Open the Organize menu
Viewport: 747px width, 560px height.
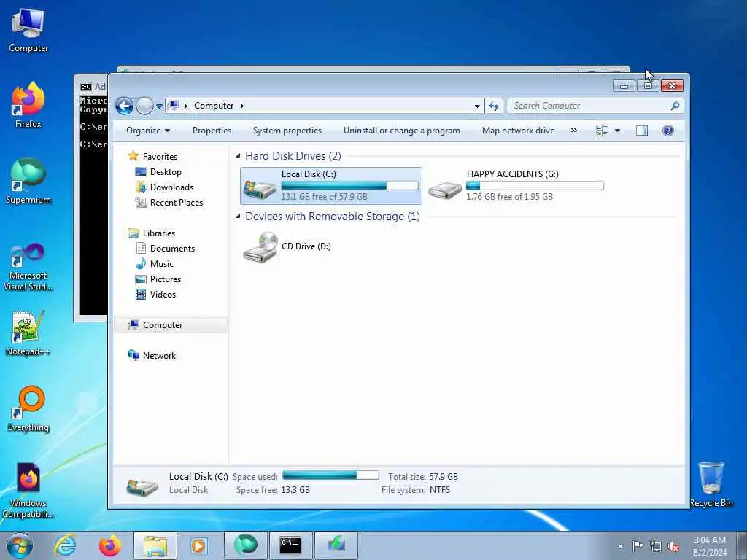point(147,131)
